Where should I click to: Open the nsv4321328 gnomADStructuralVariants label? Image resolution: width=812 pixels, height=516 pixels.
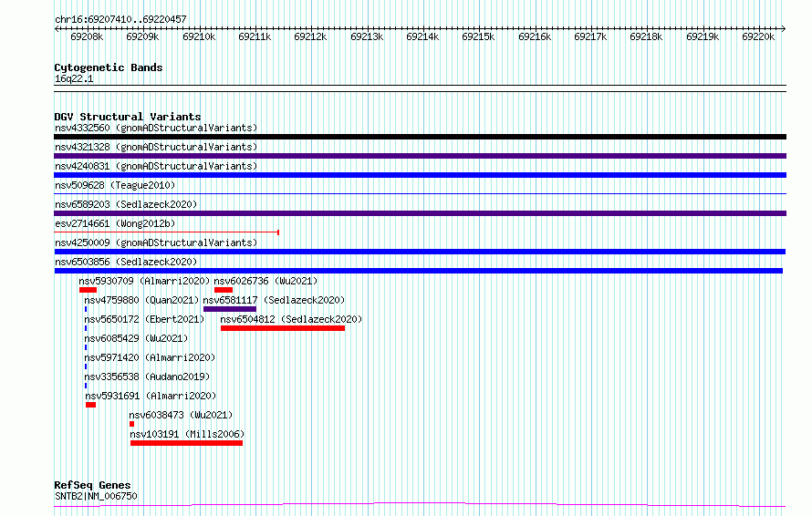pos(156,147)
